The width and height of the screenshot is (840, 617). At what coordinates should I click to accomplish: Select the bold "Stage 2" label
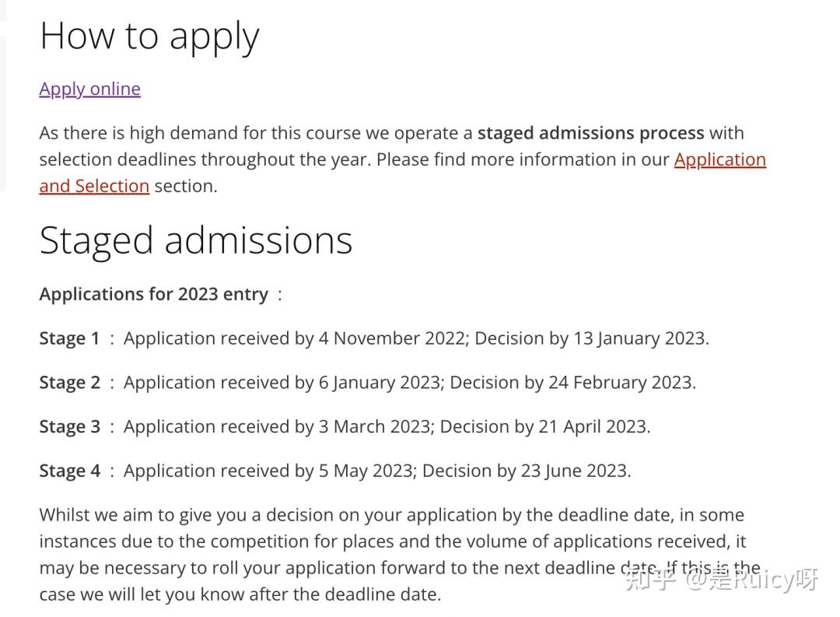[70, 383]
